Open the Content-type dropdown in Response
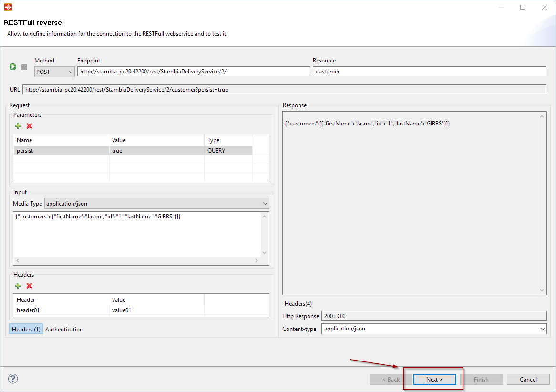 (x=433, y=329)
